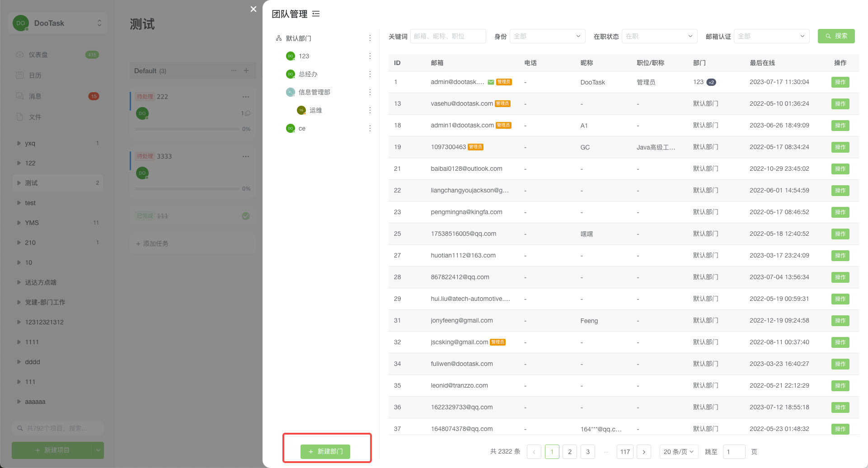The width and height of the screenshot is (868, 468).
Task: Click 操作 button for user ID 13
Action: coord(840,104)
